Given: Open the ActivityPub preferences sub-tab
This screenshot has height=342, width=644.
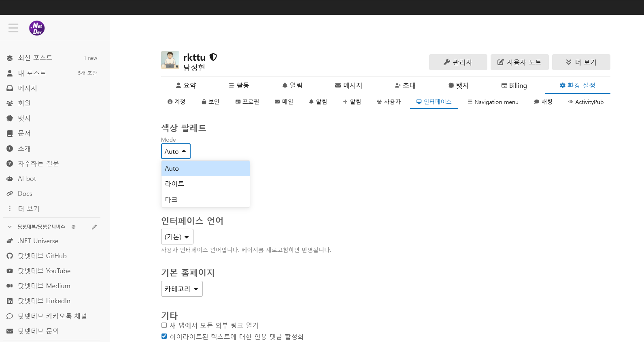Looking at the screenshot, I should pos(586,102).
